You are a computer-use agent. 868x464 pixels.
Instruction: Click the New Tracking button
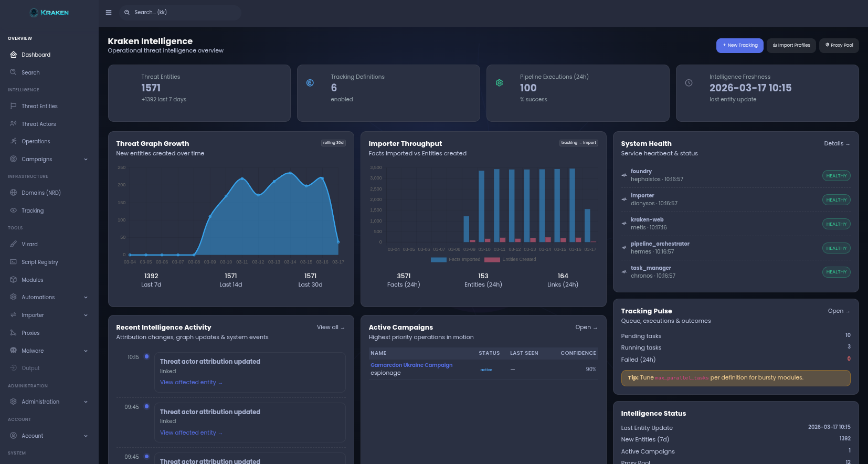click(x=739, y=46)
